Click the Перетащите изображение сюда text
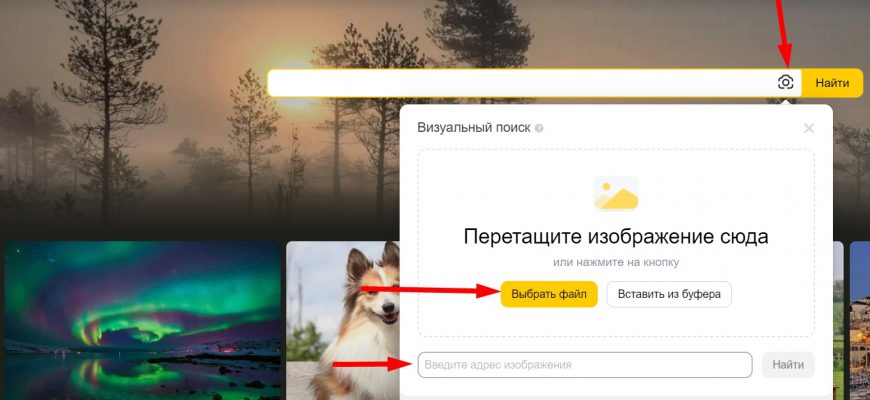The image size is (870, 400). (x=616, y=237)
